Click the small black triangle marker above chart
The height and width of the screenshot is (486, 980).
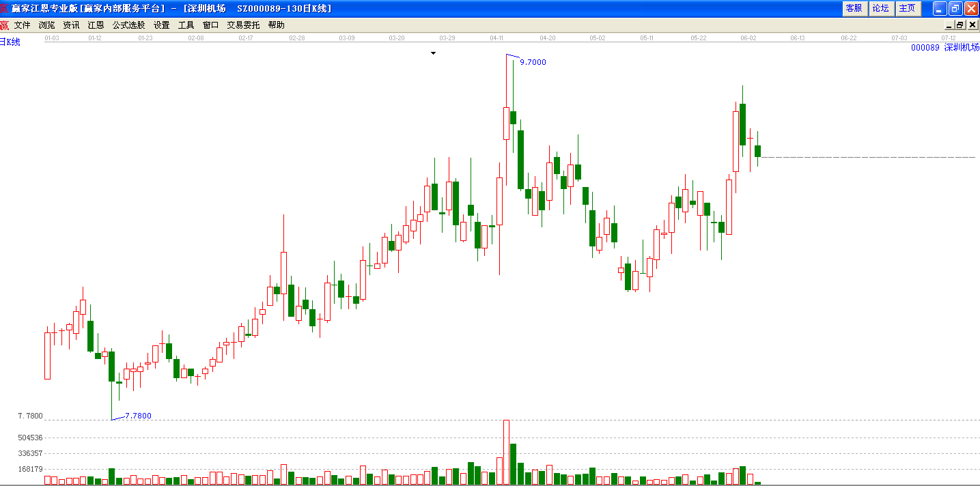pyautogui.click(x=433, y=53)
